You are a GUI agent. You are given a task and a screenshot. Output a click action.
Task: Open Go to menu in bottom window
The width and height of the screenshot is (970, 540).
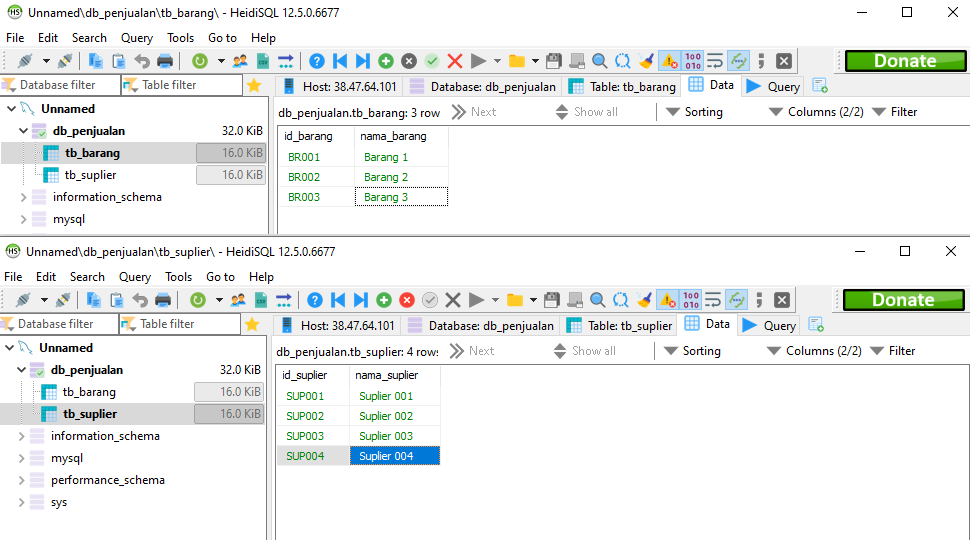click(220, 276)
